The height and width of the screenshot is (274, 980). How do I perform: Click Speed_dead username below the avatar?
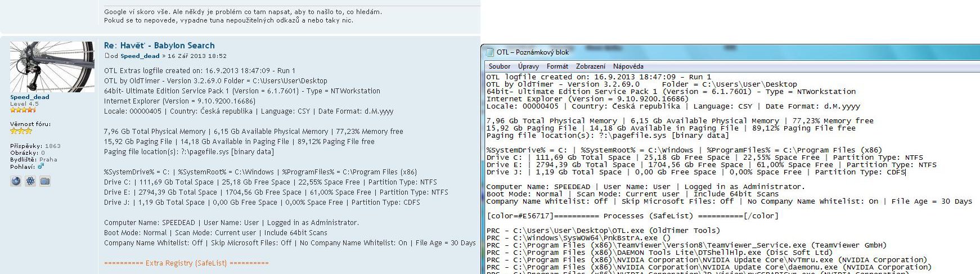[30, 97]
